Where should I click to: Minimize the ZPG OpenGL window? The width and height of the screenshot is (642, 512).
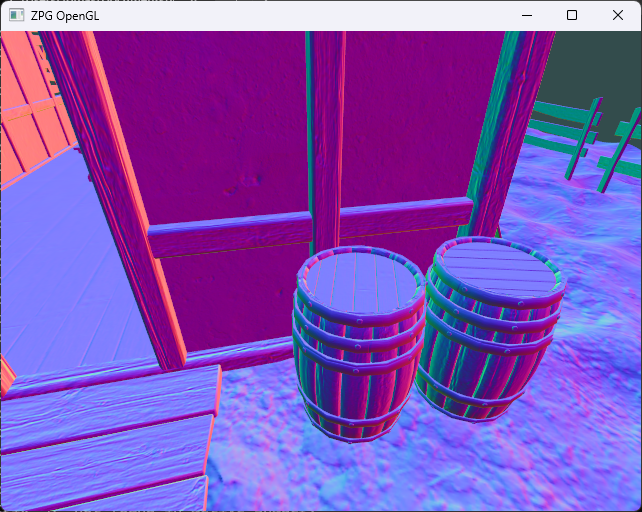click(525, 16)
